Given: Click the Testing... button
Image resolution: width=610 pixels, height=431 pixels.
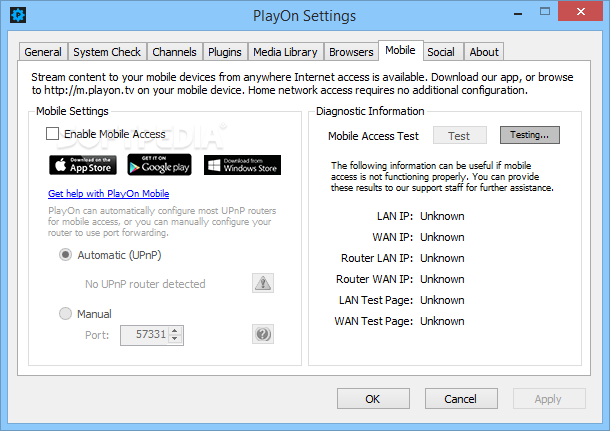Looking at the screenshot, I should click(x=529, y=135).
